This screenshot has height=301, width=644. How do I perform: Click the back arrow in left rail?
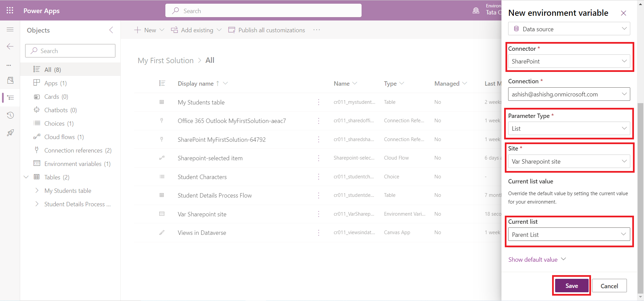point(10,46)
